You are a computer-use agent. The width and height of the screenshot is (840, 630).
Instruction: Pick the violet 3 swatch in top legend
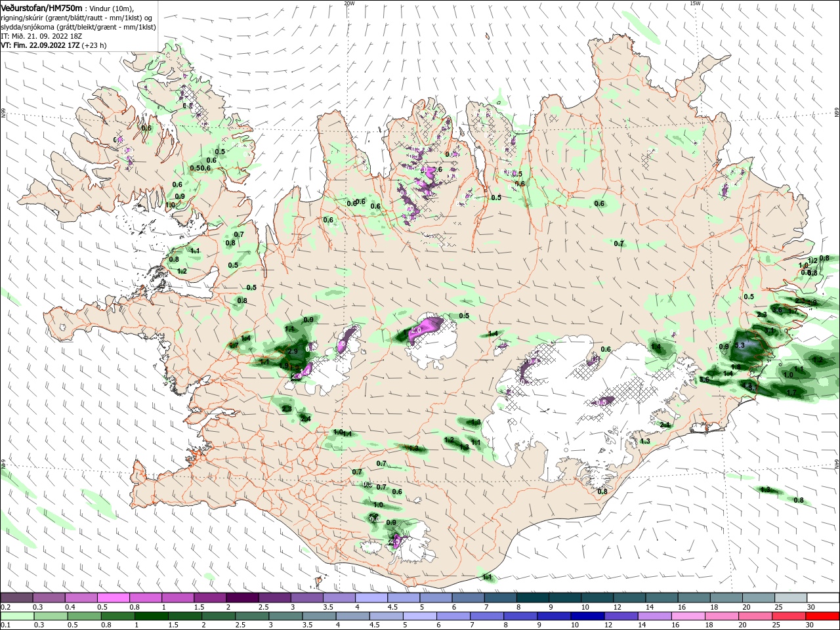pos(306,598)
